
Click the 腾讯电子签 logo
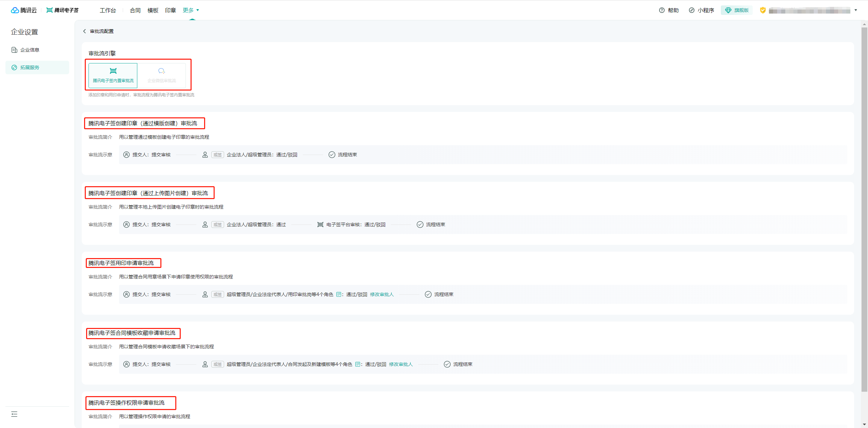click(62, 10)
